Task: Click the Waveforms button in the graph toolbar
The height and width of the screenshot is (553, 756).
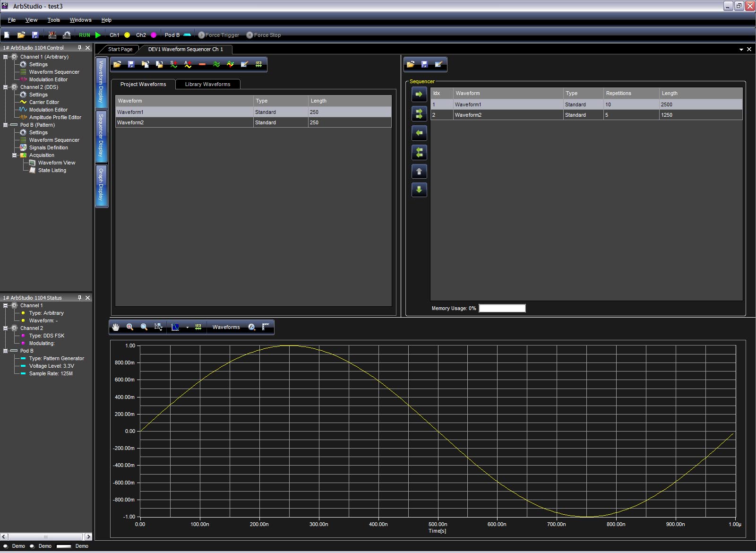Action: [x=226, y=327]
